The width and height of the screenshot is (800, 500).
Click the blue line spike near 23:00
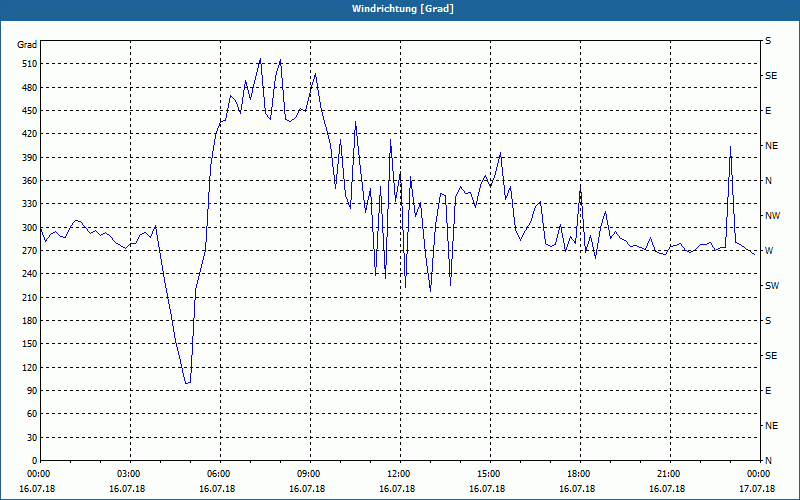pos(730,148)
